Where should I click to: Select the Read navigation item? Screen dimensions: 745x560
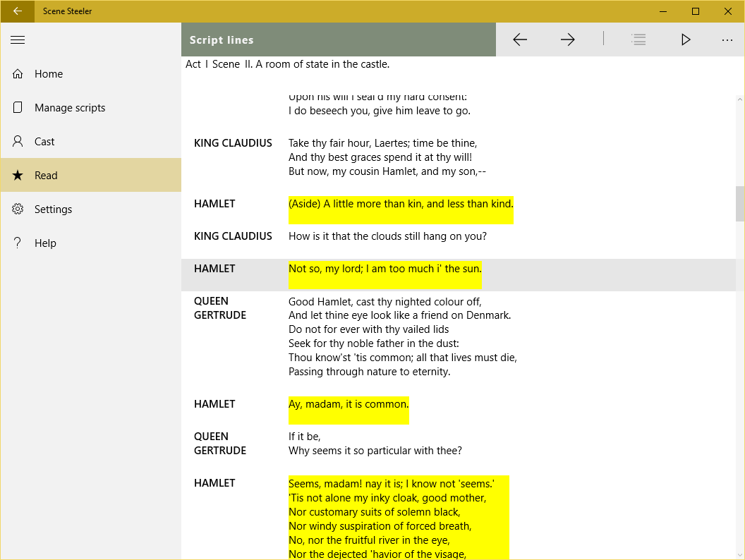point(91,176)
